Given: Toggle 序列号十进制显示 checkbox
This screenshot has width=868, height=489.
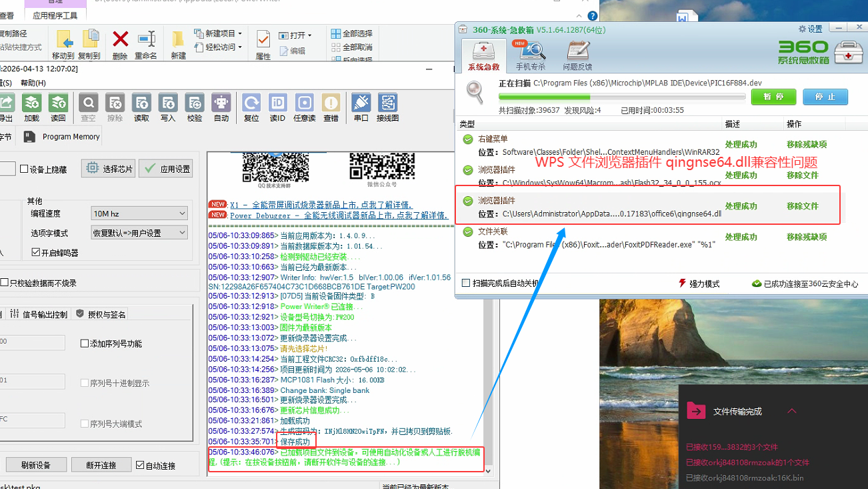Looking at the screenshot, I should pos(85,383).
